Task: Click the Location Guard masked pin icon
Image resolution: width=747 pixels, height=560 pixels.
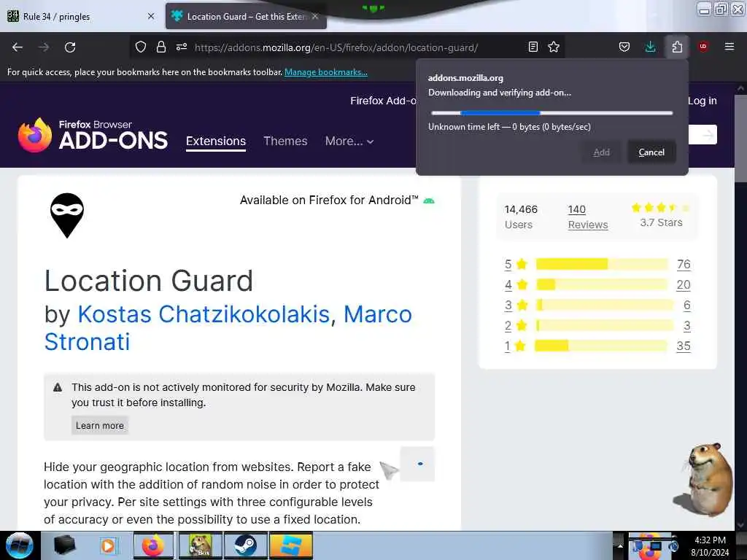Action: coord(67,215)
